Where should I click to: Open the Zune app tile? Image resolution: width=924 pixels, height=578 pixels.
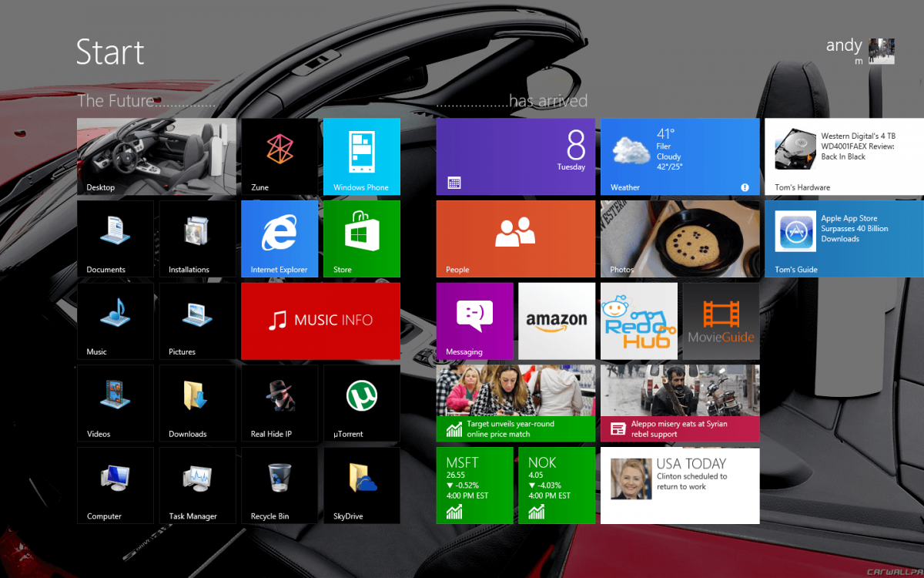pos(279,156)
